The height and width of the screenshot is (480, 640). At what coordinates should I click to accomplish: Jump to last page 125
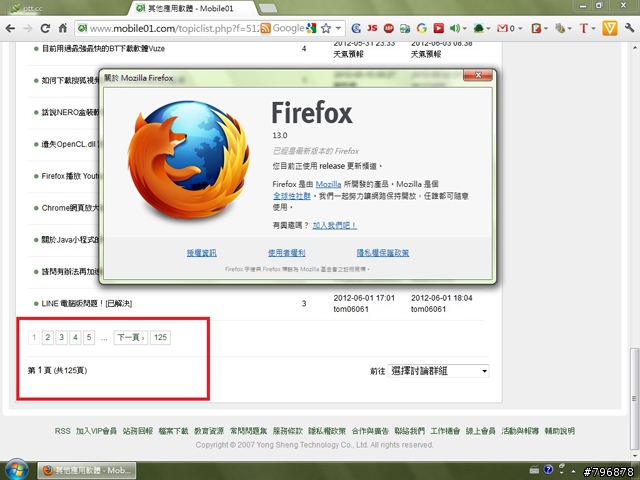[160, 338]
